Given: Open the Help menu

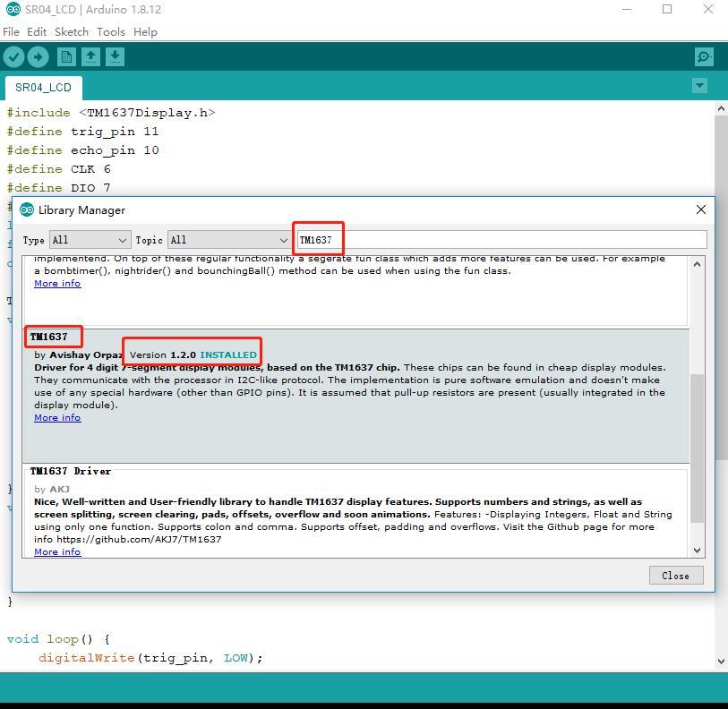Looking at the screenshot, I should click(x=145, y=32).
